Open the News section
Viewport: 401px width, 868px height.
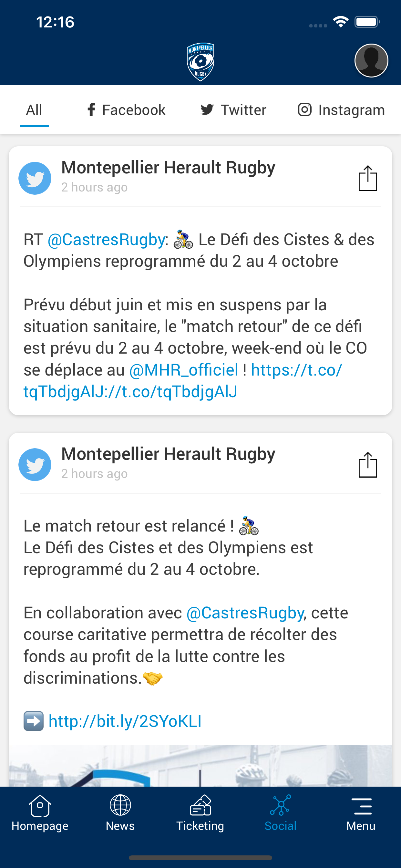point(120,813)
